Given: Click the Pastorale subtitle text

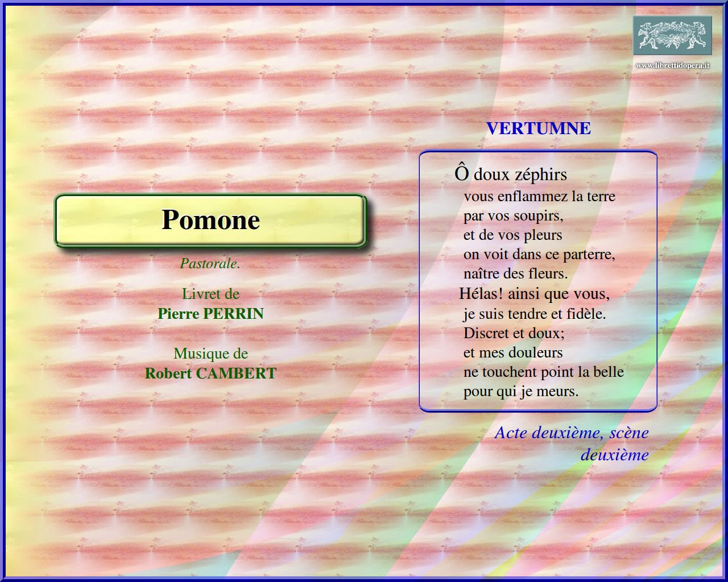Looking at the screenshot, I should click(x=210, y=264).
